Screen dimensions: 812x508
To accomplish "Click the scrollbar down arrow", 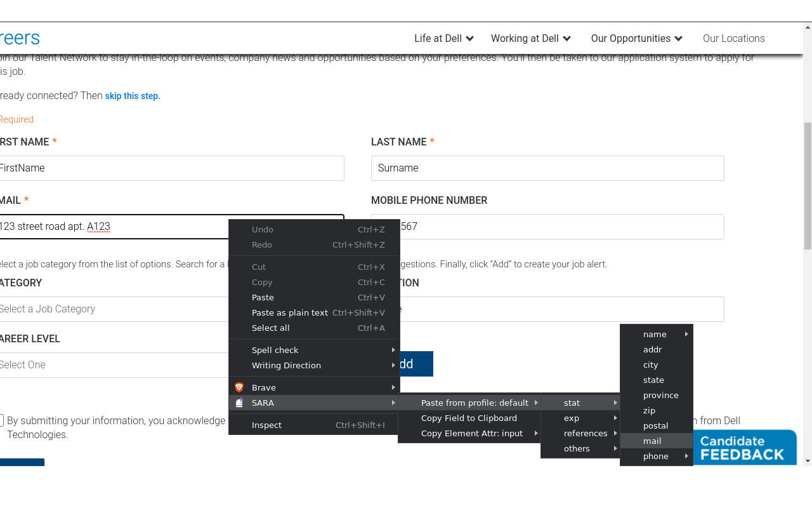I will [808, 461].
